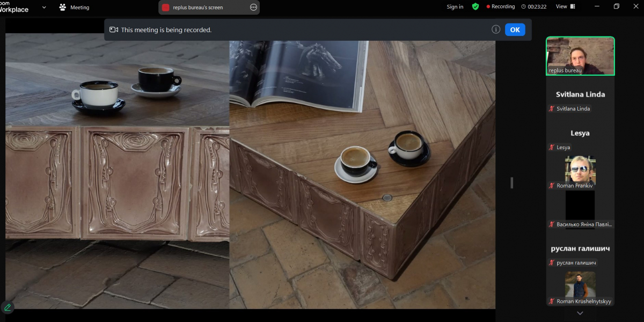Viewport: 644px width, 322px height.
Task: Click the annotate pencil icon
Action: 8,308
